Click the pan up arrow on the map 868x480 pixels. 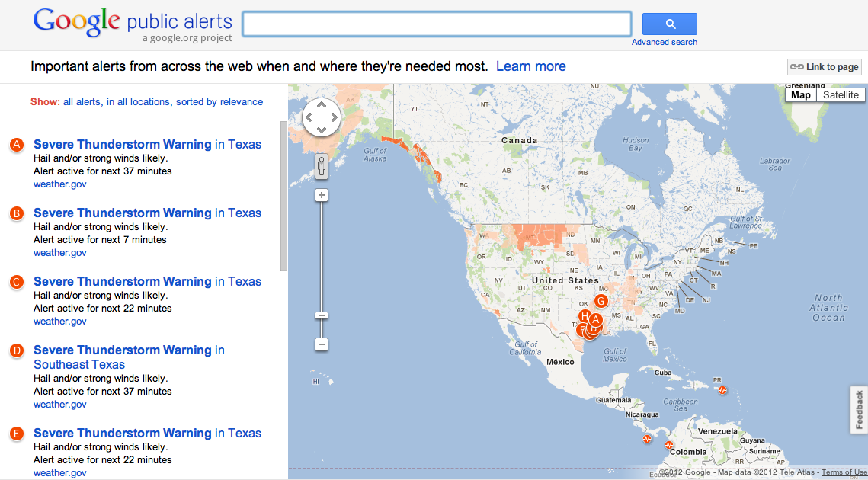pos(321,105)
